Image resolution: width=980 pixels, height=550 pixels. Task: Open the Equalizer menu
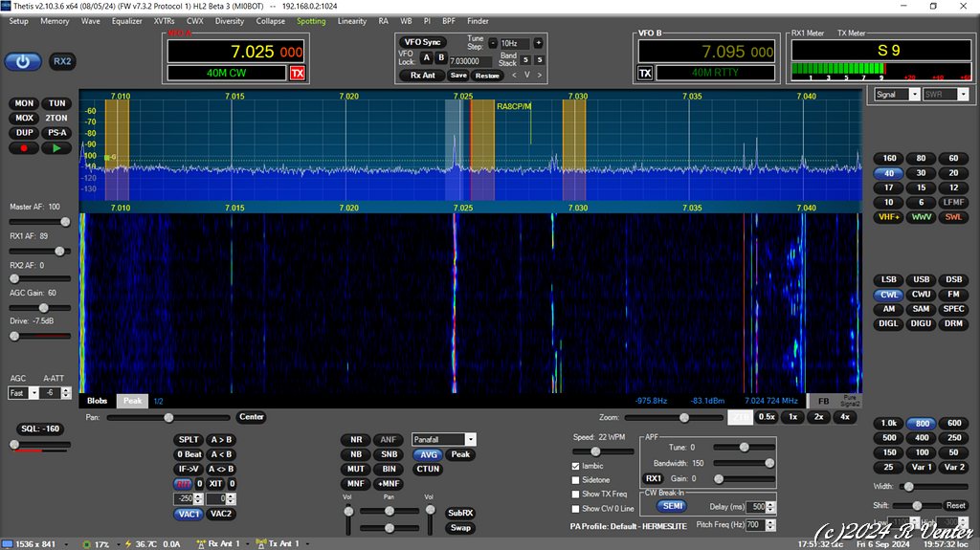coord(126,21)
